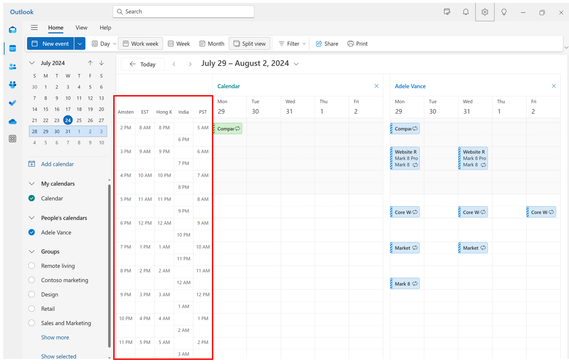
Task: Open the Settings gear icon
Action: point(485,12)
